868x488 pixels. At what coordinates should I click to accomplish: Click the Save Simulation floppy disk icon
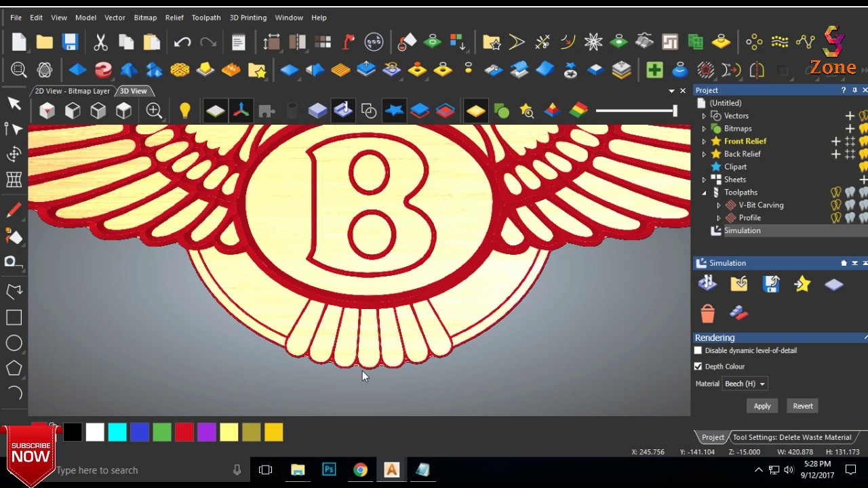pos(771,284)
